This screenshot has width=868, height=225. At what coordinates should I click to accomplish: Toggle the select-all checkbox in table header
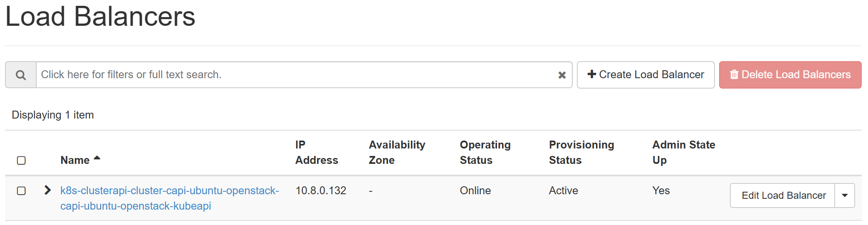coord(21,161)
